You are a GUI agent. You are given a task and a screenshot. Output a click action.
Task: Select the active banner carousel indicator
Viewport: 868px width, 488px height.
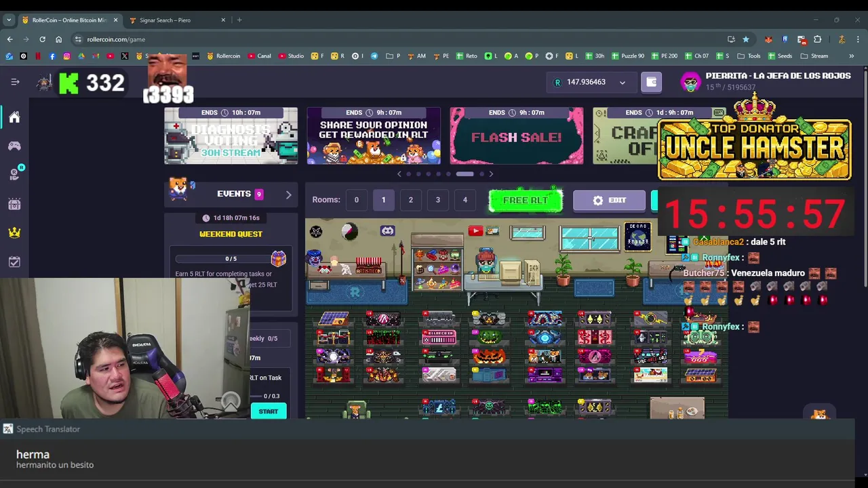(465, 174)
